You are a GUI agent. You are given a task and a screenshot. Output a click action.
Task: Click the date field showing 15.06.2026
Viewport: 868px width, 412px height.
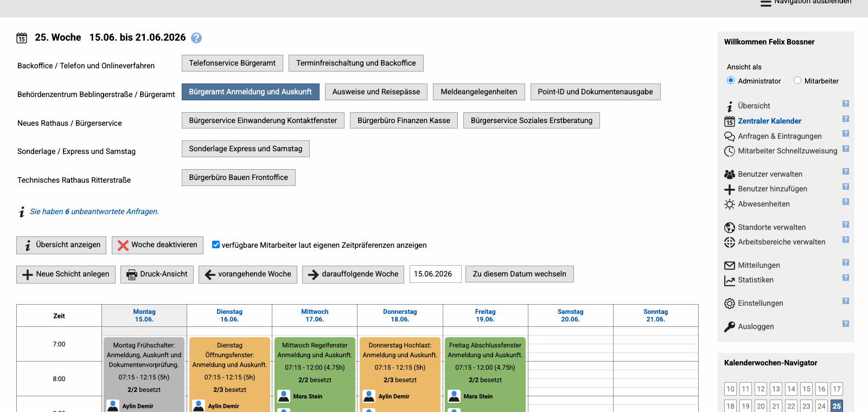pos(436,274)
